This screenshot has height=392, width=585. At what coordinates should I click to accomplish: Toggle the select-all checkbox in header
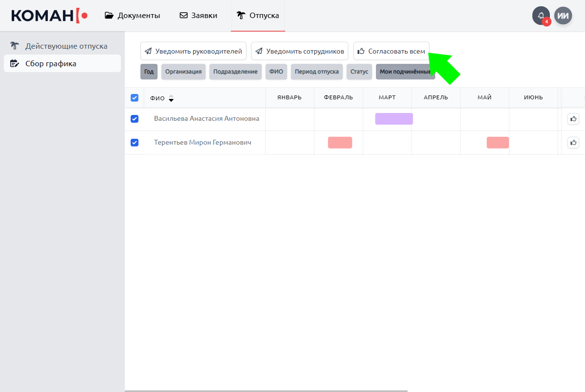click(135, 98)
